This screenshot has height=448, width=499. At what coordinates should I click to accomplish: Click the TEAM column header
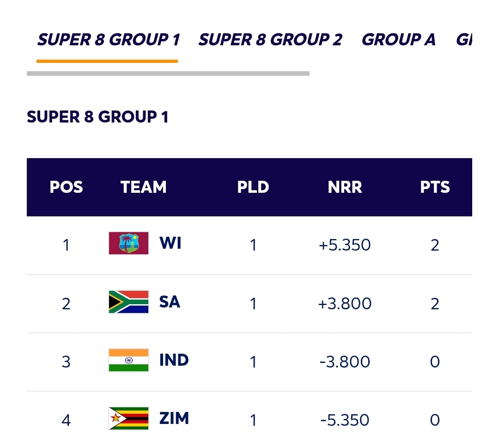click(x=143, y=187)
